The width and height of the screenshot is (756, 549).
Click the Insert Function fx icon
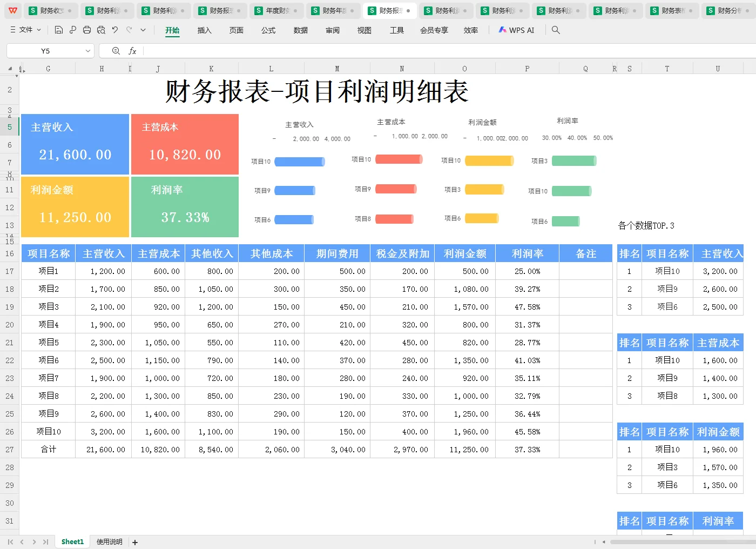133,50
